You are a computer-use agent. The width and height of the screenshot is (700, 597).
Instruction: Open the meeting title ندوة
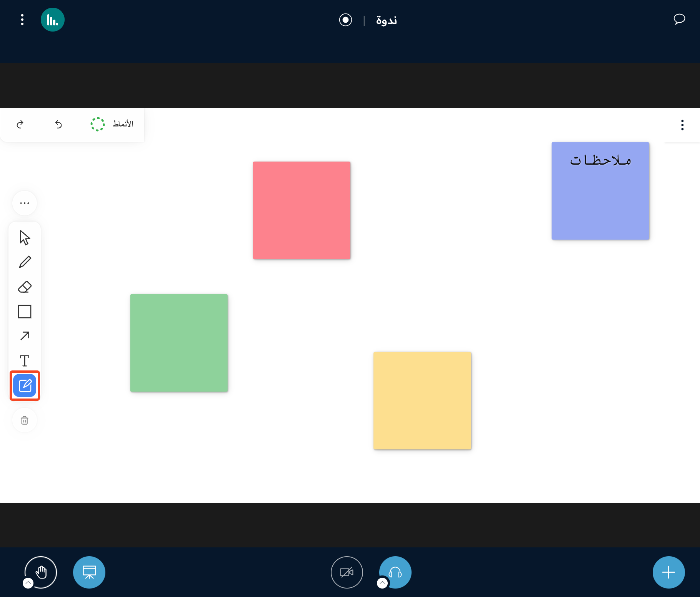pos(387,20)
